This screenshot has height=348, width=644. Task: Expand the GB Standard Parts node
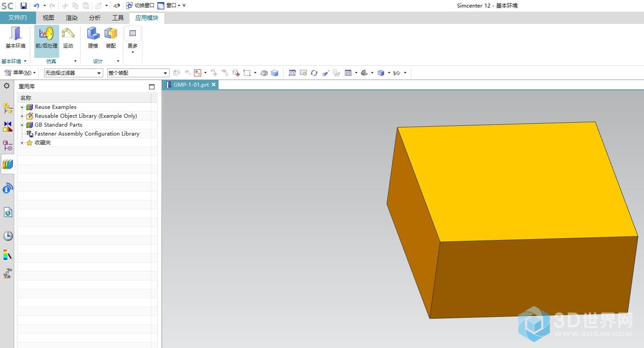point(22,125)
